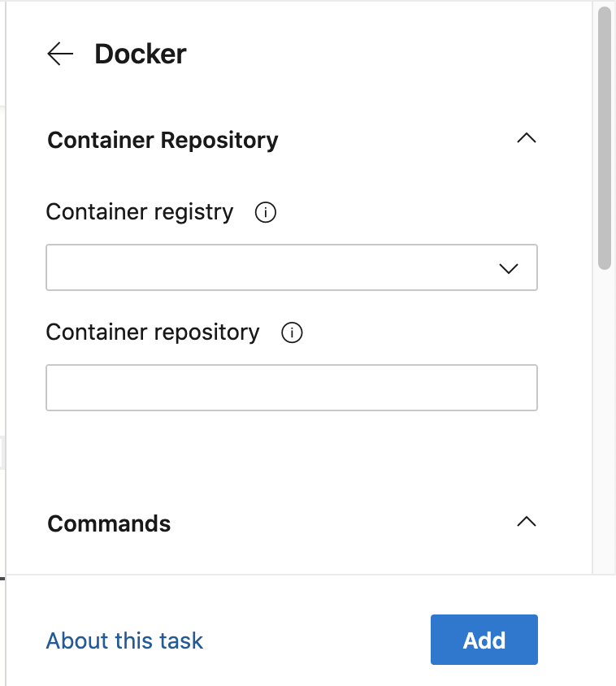Click the vertical scrollbar thumb

point(604,138)
